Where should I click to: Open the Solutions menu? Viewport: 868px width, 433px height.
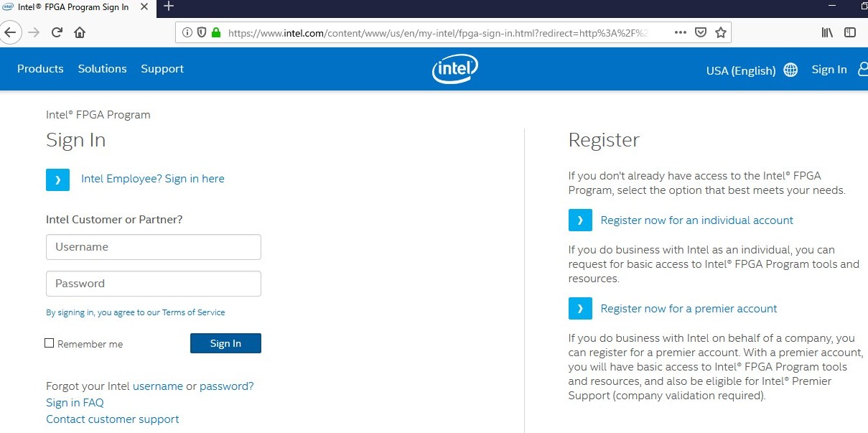102,69
